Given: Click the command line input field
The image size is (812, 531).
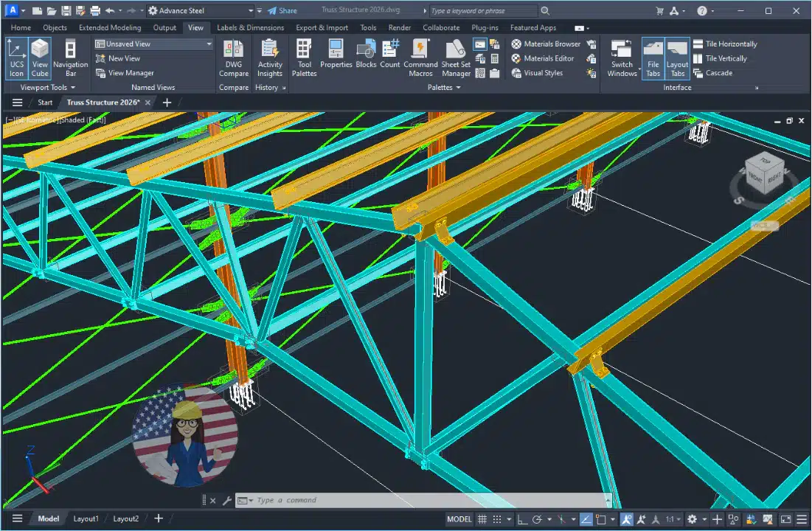Looking at the screenshot, I should [x=428, y=501].
